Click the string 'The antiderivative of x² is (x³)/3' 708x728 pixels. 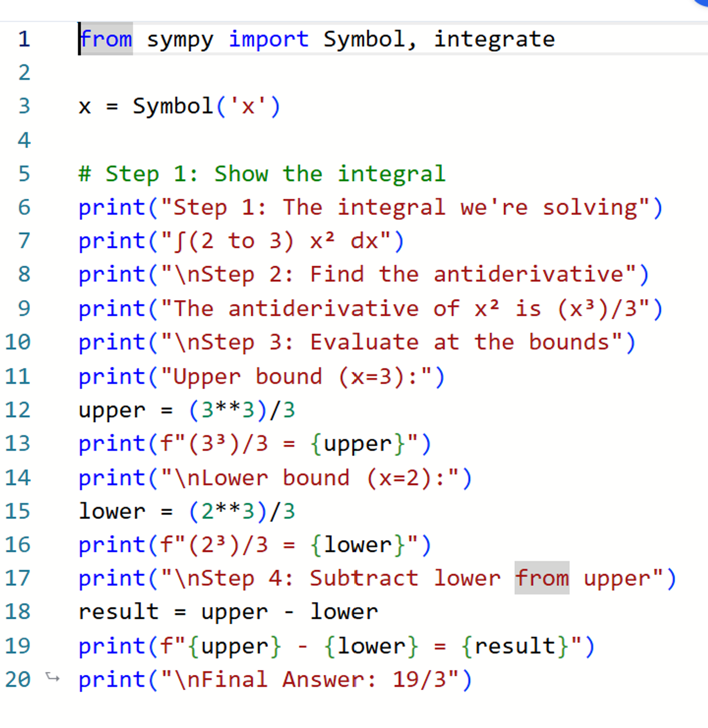(405, 309)
